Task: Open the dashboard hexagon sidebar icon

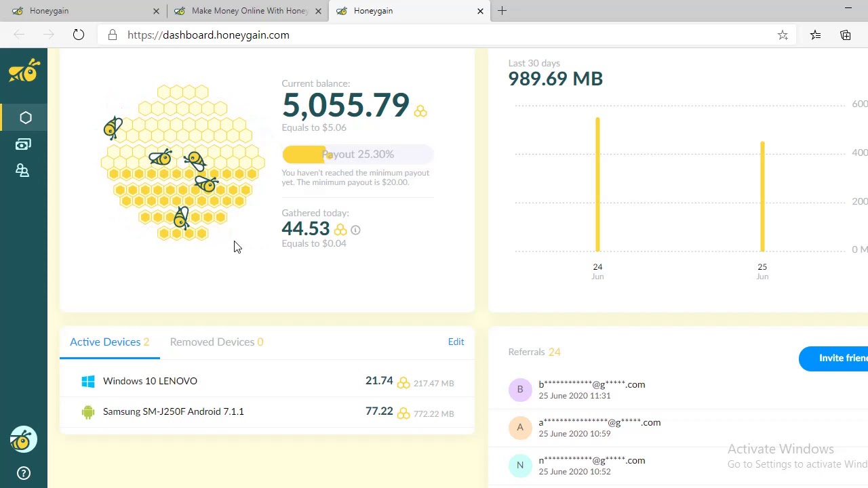Action: (x=25, y=118)
